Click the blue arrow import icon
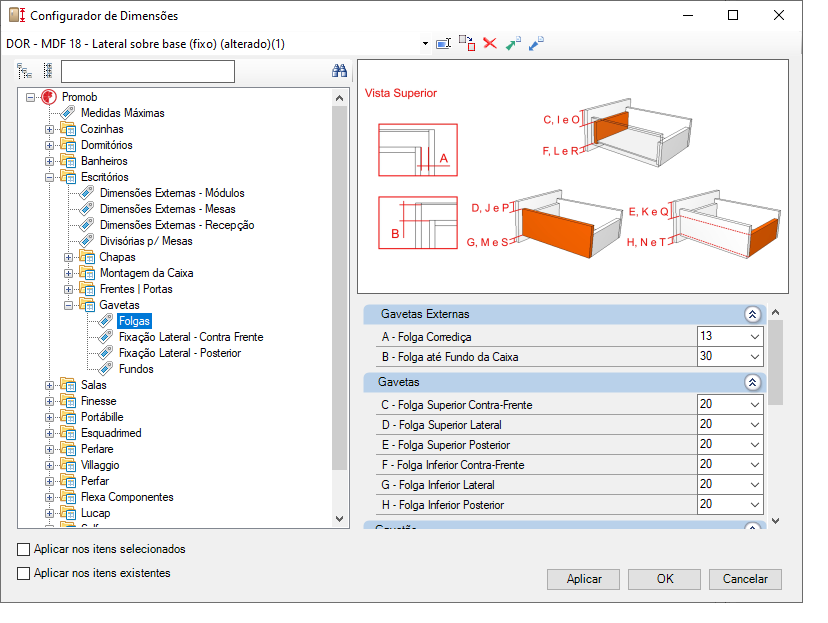The width and height of the screenshot is (828, 623). (537, 43)
